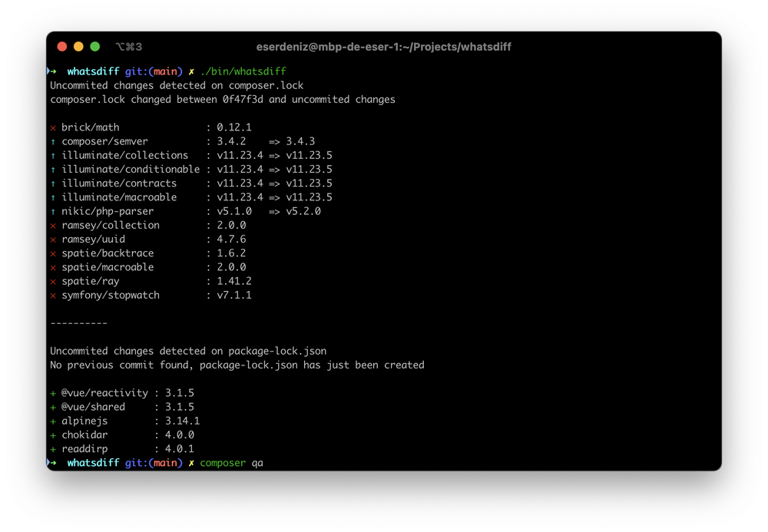Click spatie/ray package name

[91, 282]
